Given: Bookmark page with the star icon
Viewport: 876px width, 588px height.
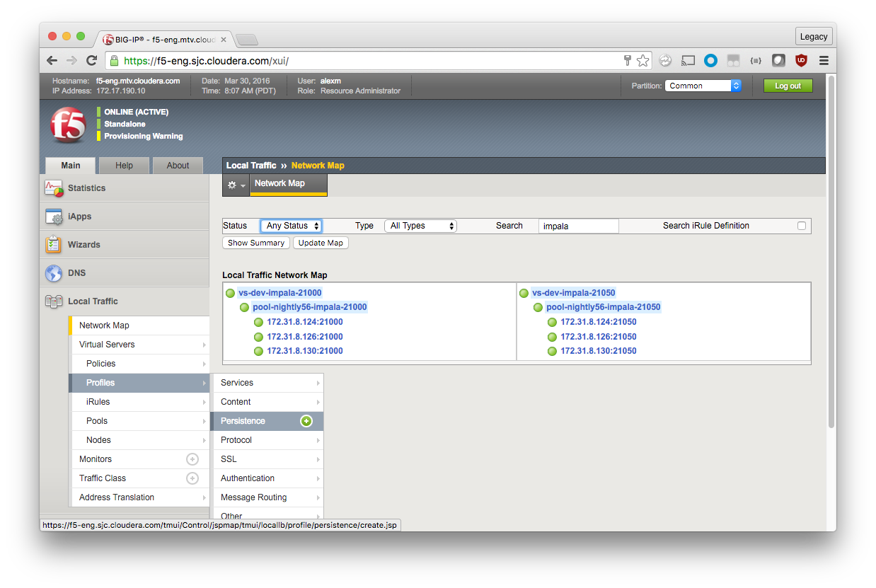Looking at the screenshot, I should point(642,61).
